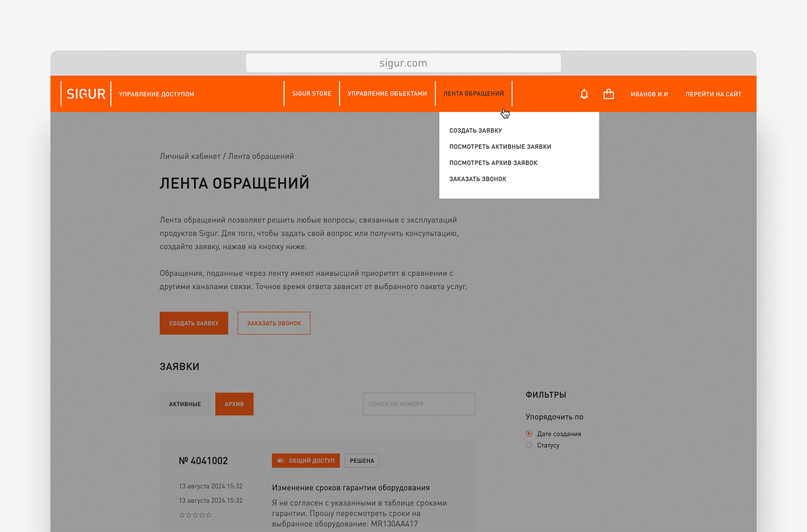Screen dimensions: 807x532
Task: Open the SIGUR STORE nav item
Action: click(312, 94)
